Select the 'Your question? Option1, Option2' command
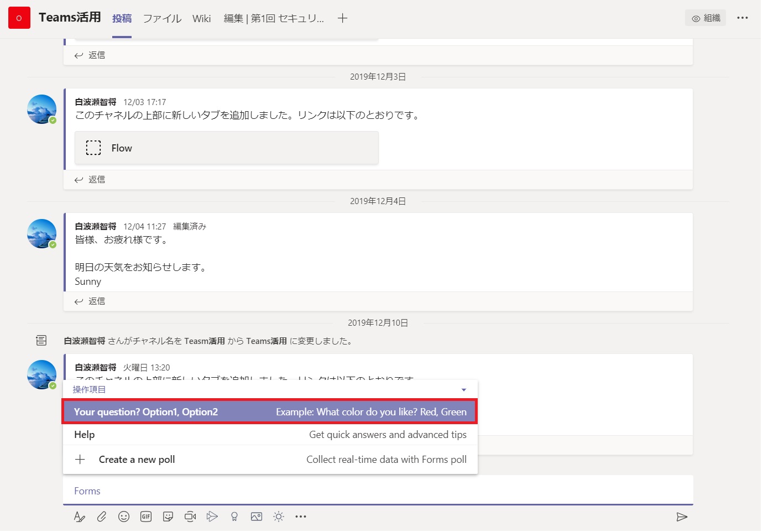Image resolution: width=763 pixels, height=532 pixels. (x=270, y=412)
